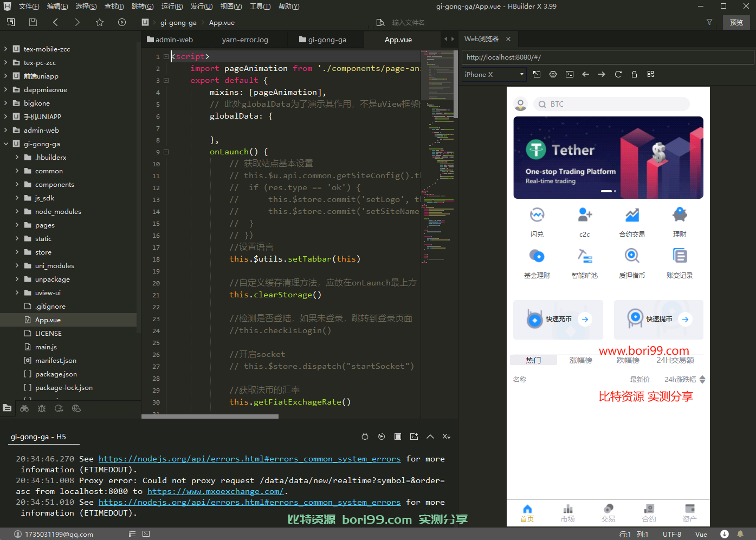This screenshot has height=540, width=756.
Task: Expand the components folder
Action: pos(17,185)
